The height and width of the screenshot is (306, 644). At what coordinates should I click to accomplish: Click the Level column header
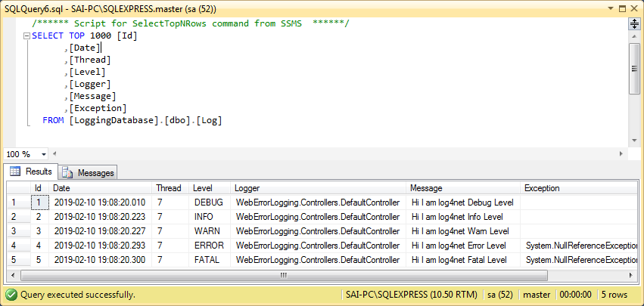210,188
